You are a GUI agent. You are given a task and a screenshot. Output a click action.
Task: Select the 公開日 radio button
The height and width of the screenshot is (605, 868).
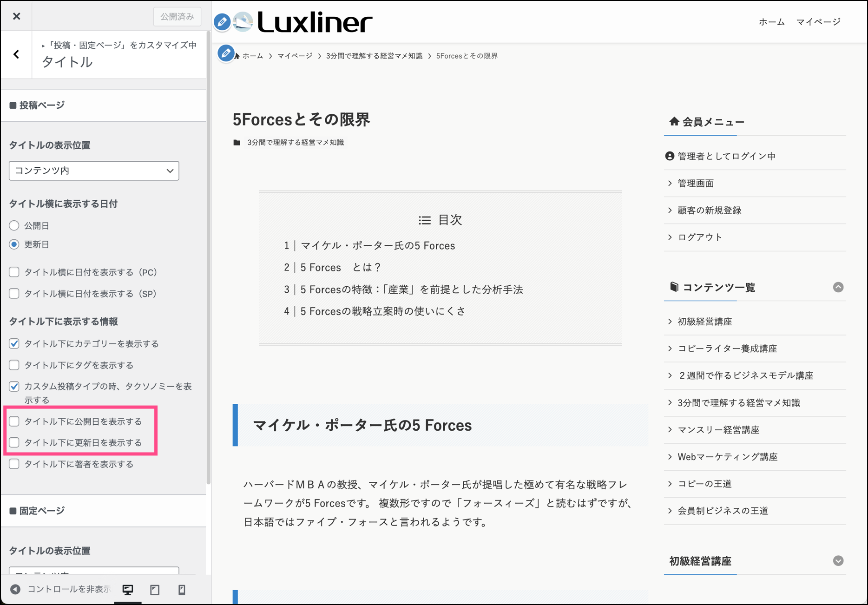click(x=14, y=226)
